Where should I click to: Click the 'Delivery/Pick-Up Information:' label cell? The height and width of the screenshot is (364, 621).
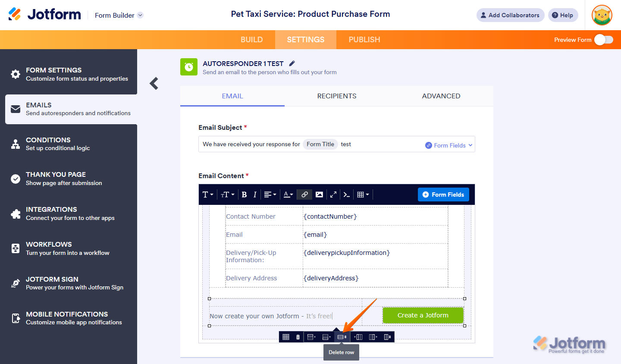coord(264,256)
